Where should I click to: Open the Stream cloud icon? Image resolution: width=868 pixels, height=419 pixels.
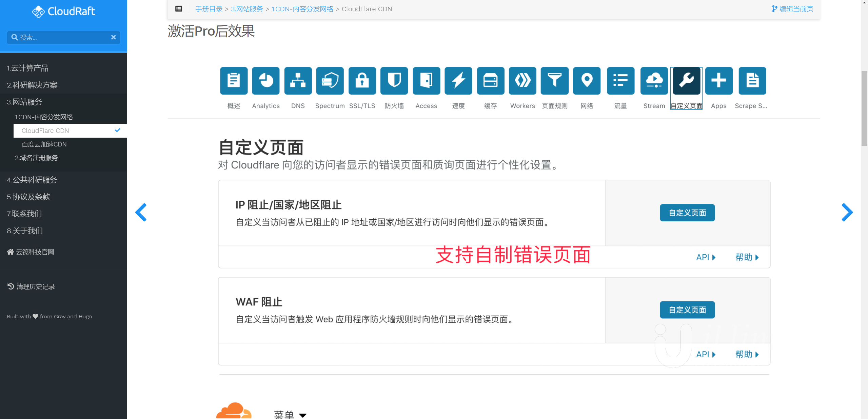(654, 81)
